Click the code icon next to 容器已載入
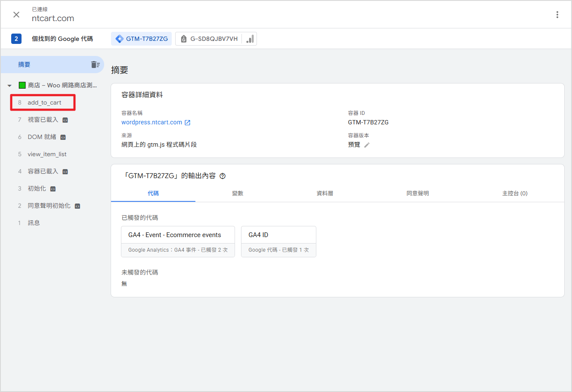572x392 pixels. (65, 172)
